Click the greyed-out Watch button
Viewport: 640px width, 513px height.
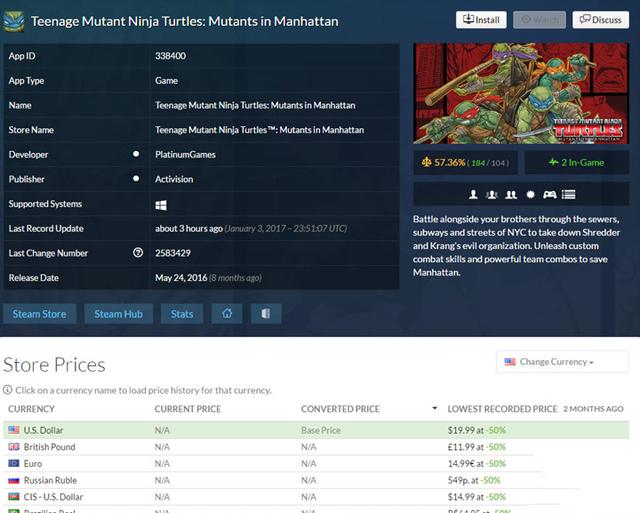[x=539, y=20]
